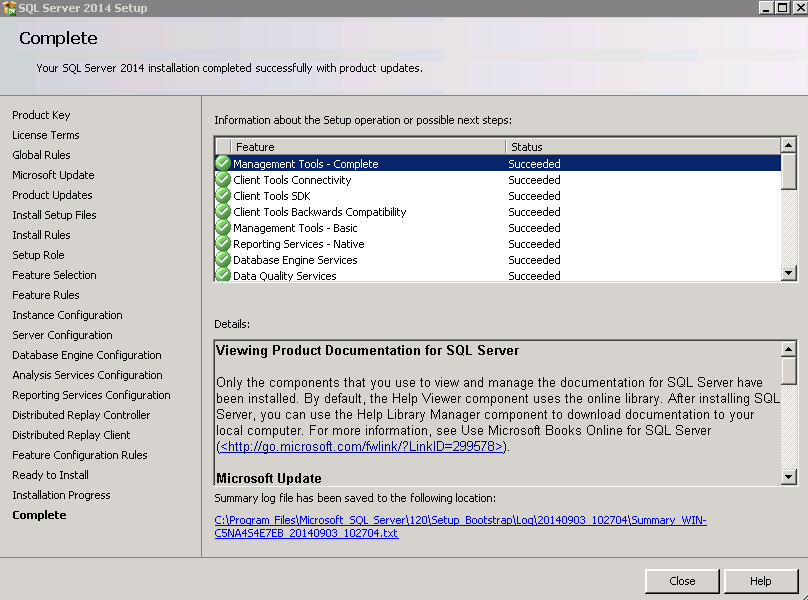Click the check icon beside Reporting Services - Native
The height and width of the screenshot is (600, 808).
coord(223,243)
